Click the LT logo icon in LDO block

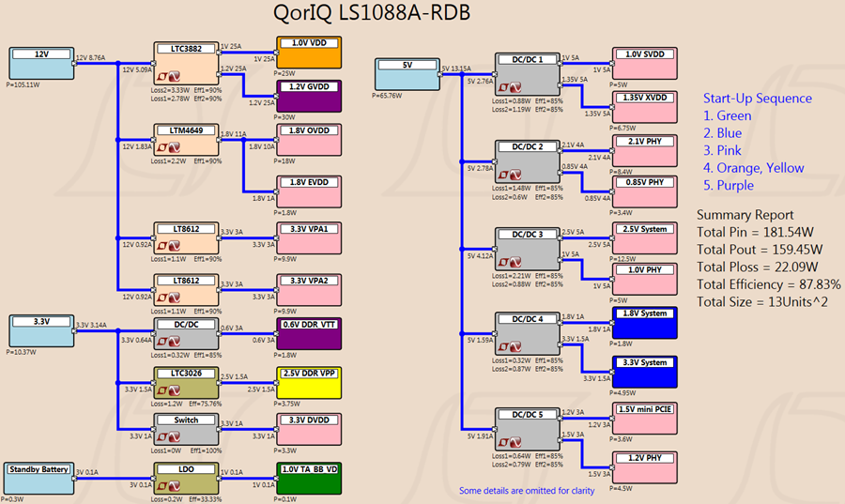tap(169, 486)
